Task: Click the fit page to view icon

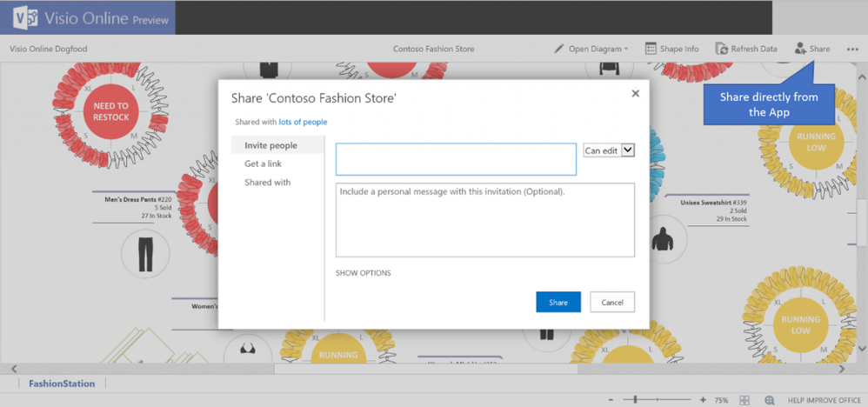Action: (744, 400)
